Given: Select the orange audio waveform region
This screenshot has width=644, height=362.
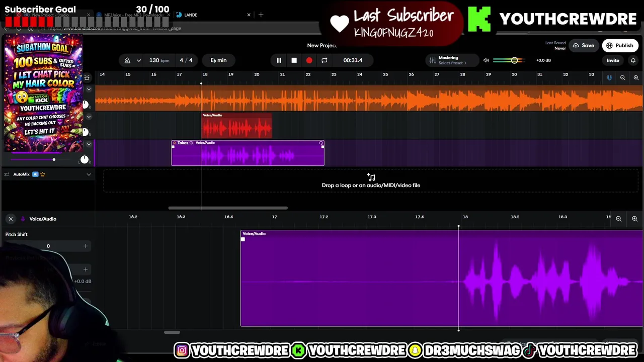Looking at the screenshot, I should 369,99.
